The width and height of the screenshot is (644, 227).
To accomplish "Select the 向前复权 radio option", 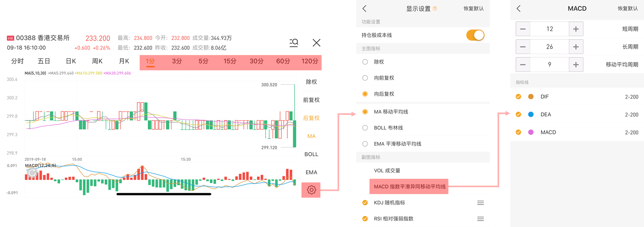I will tap(365, 78).
